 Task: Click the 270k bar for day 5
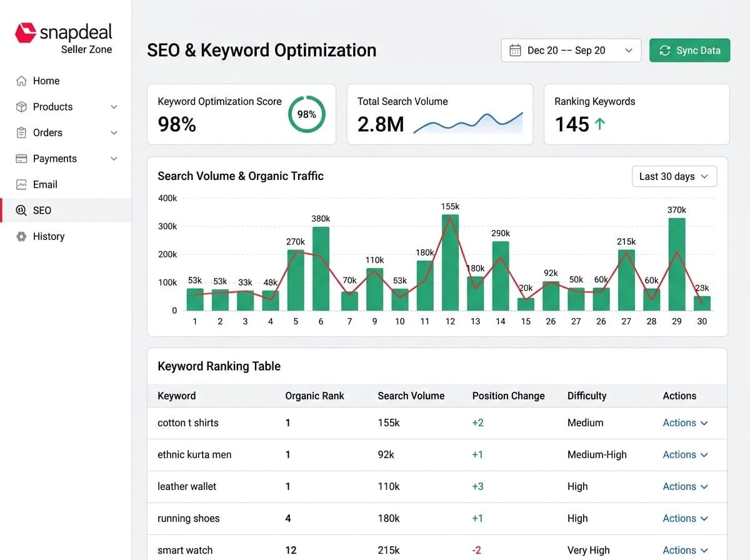[296, 281]
